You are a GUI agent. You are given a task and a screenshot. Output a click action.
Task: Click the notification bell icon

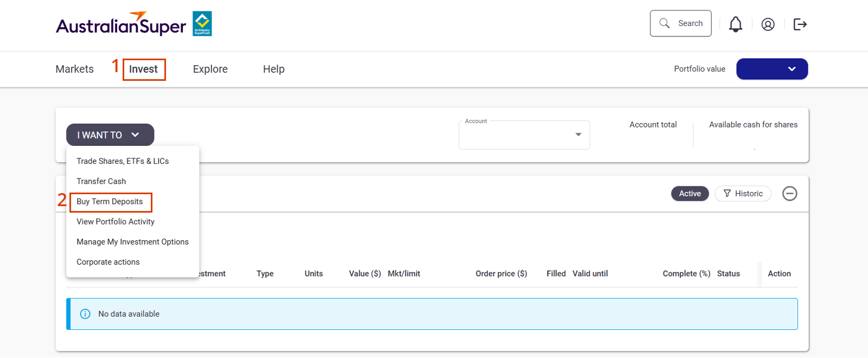click(735, 24)
